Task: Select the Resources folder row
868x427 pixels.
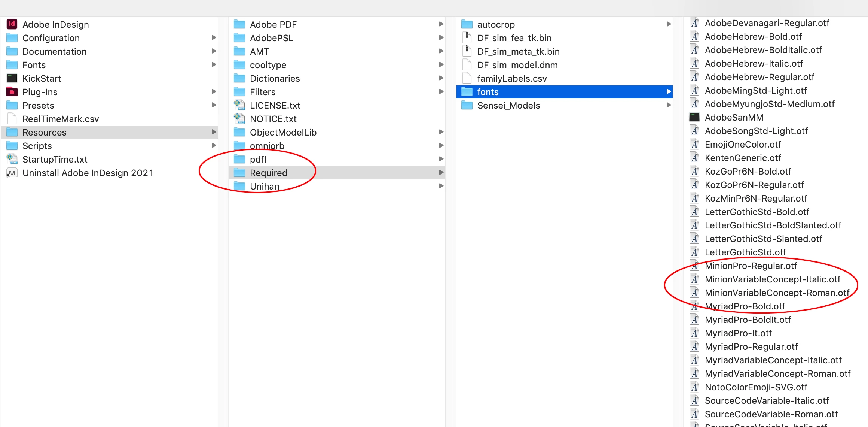Action: pos(44,132)
